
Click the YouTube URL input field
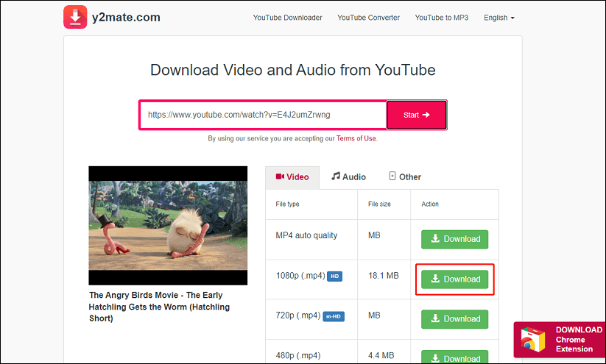click(263, 115)
